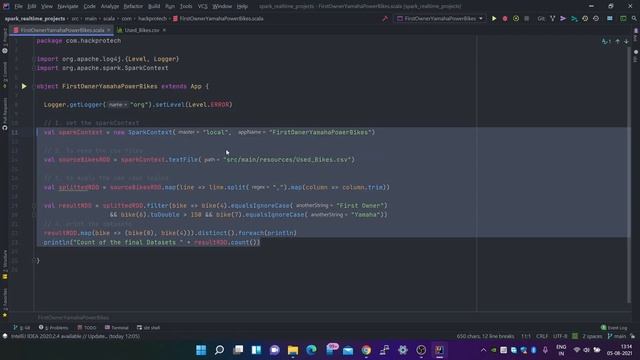Open taskbar Search icon

(220, 350)
